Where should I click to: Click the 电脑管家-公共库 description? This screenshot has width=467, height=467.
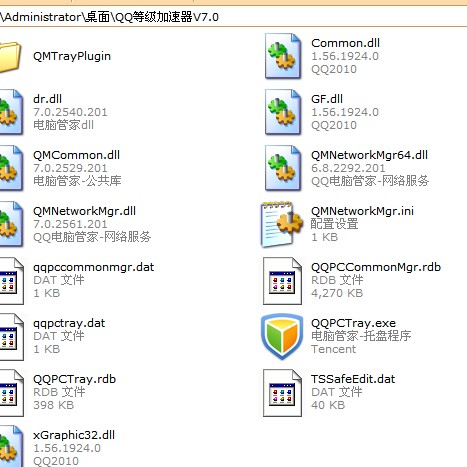click(x=77, y=181)
